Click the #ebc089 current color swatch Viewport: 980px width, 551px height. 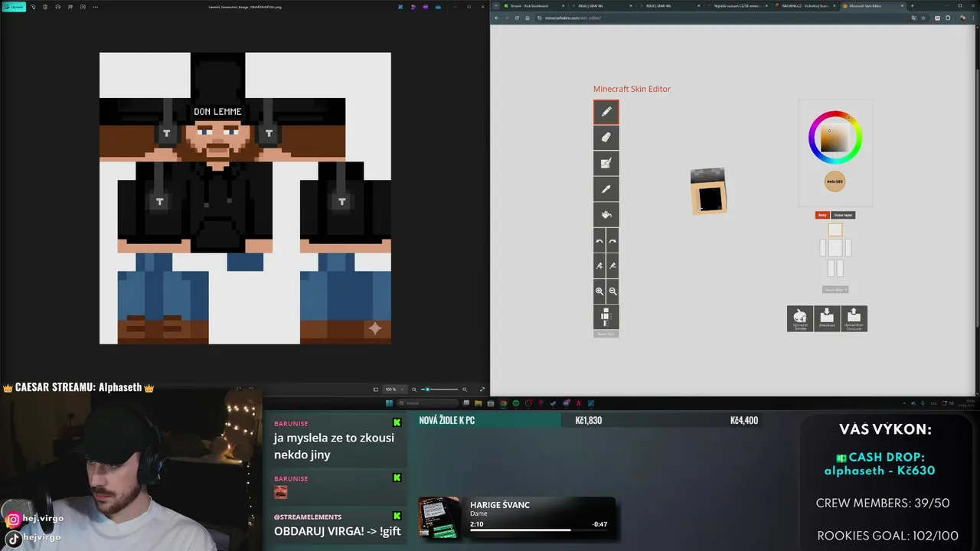click(x=835, y=181)
